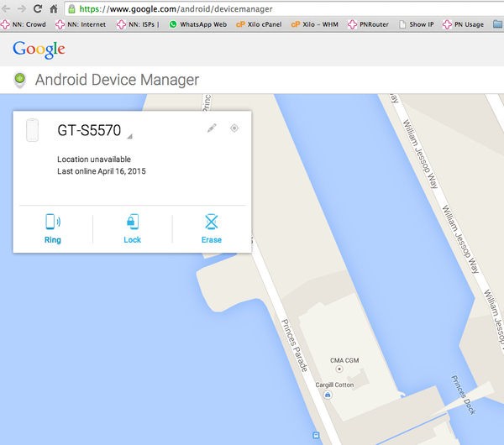
Task: Click the Princes Parade road label
Action: pos(295,345)
